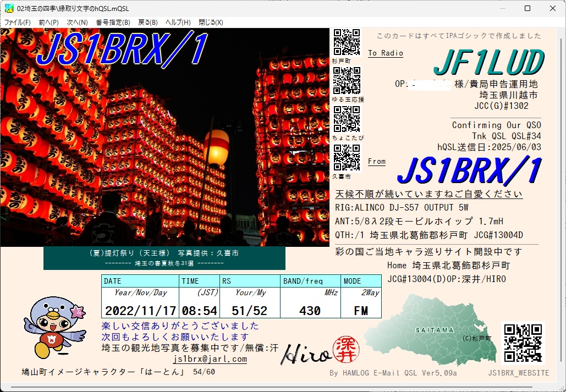The height and width of the screenshot is (392, 566).
Task: Click the 閉じる(X) menu item
Action: coord(211,23)
